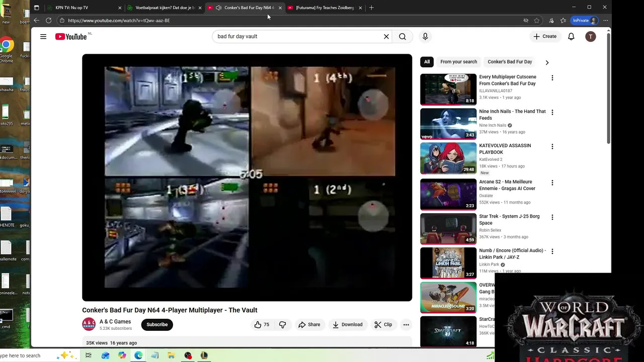Open the Linkin Park channel name
644x362 pixels.
(489, 264)
